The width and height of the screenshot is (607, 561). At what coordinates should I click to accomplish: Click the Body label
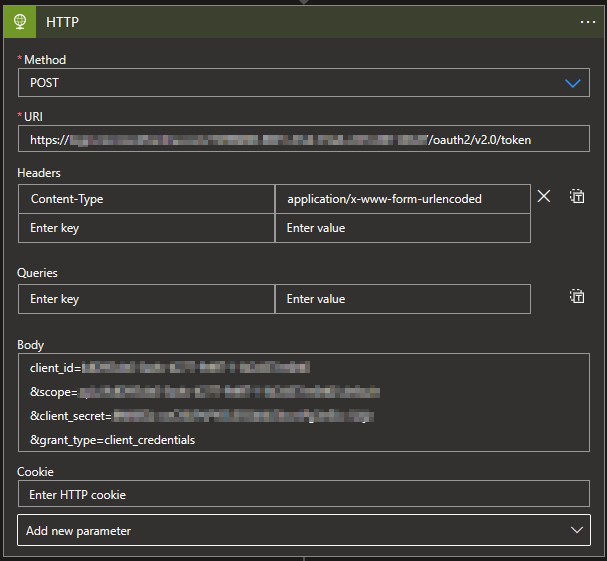(x=31, y=345)
